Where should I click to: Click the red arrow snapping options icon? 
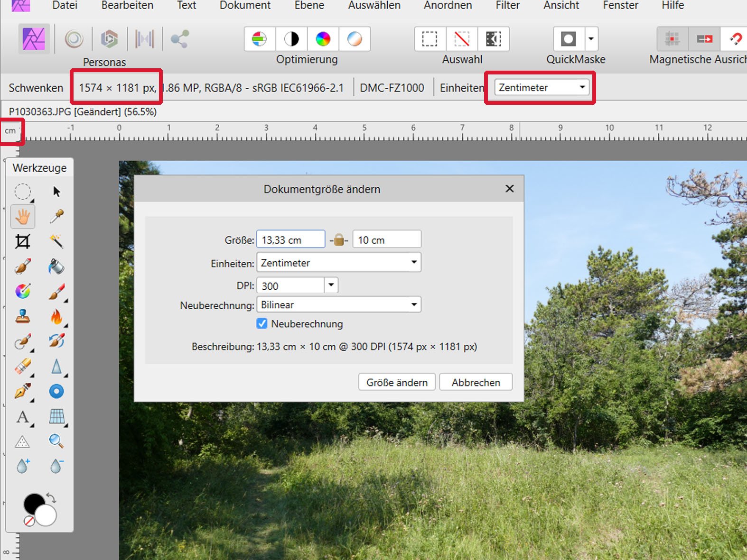[704, 39]
